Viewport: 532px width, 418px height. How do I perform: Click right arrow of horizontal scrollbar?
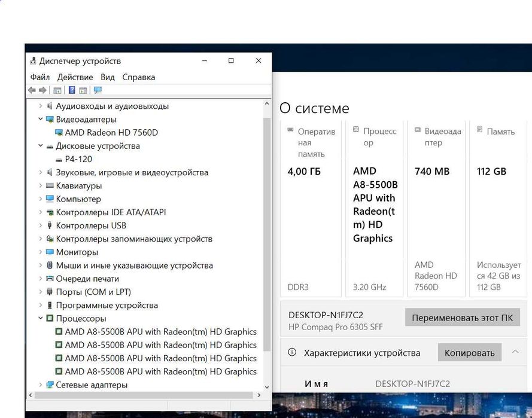[x=259, y=395]
